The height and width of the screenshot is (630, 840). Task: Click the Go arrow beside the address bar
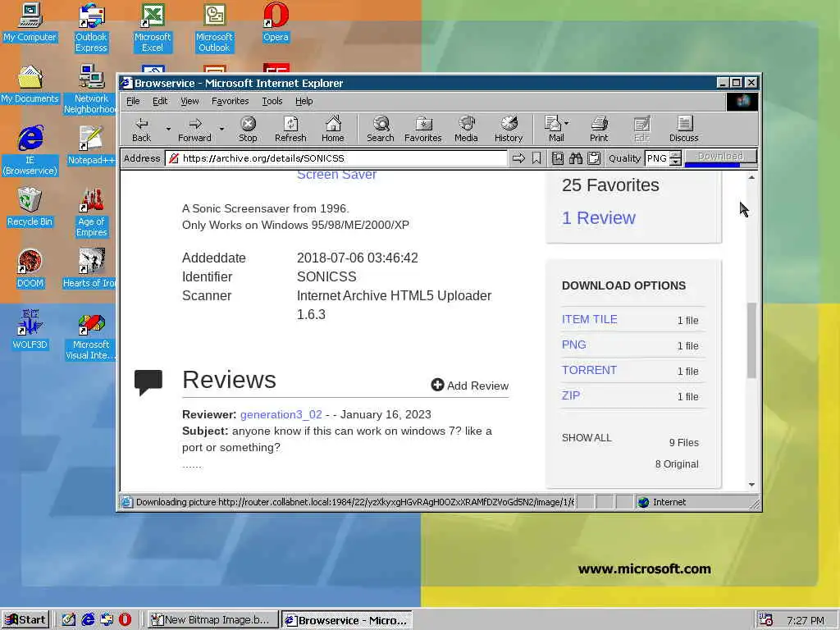coord(518,158)
